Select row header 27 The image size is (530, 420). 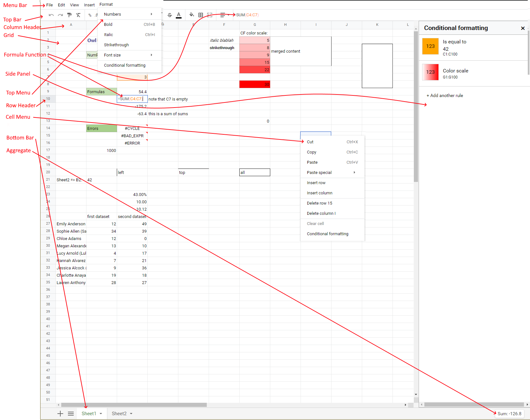coord(48,224)
